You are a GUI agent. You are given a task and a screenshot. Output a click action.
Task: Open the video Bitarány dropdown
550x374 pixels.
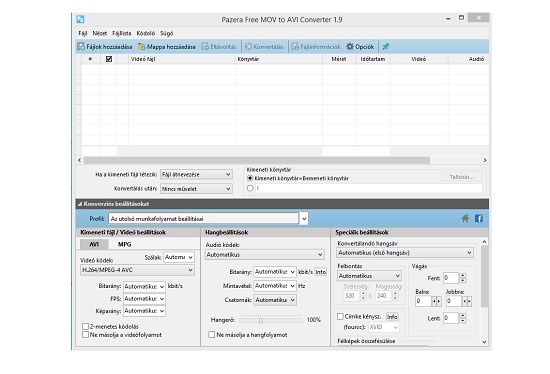pos(144,287)
